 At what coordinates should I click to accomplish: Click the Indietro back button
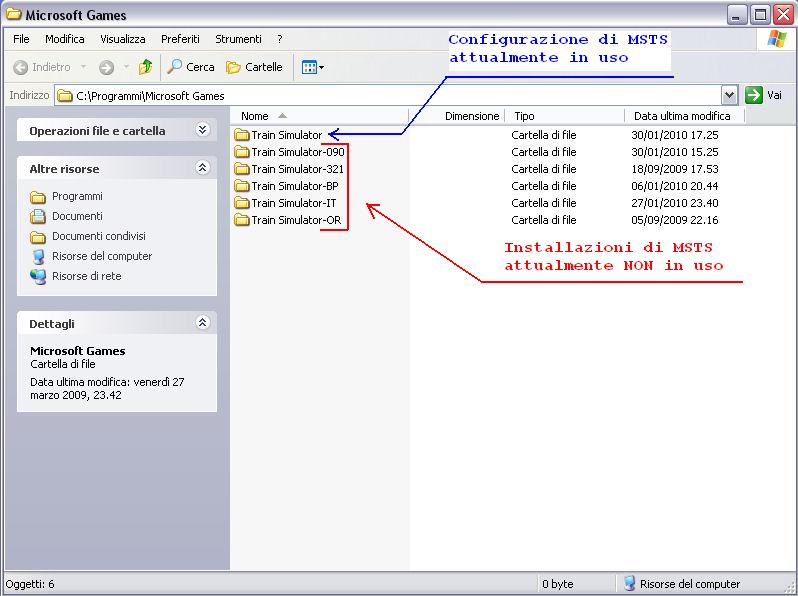tap(42, 67)
